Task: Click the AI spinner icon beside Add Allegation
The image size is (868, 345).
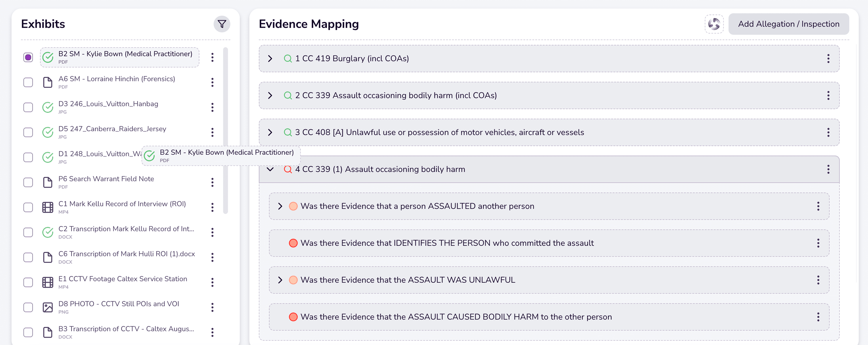Action: (x=714, y=24)
